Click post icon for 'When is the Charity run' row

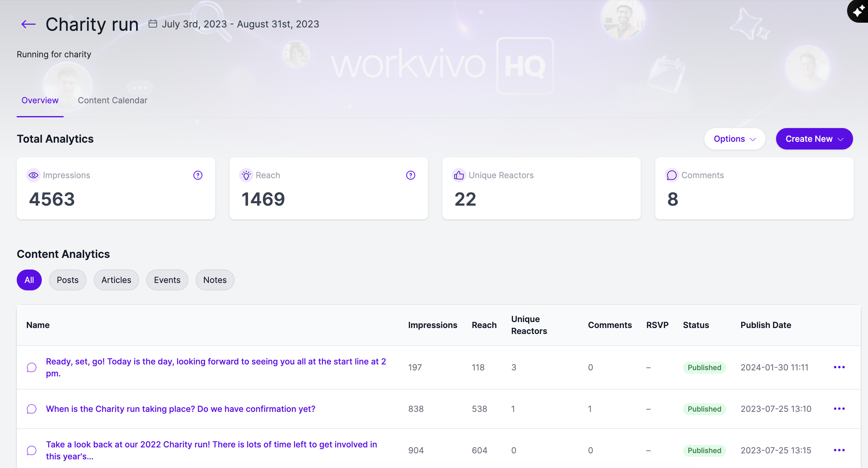tap(32, 409)
